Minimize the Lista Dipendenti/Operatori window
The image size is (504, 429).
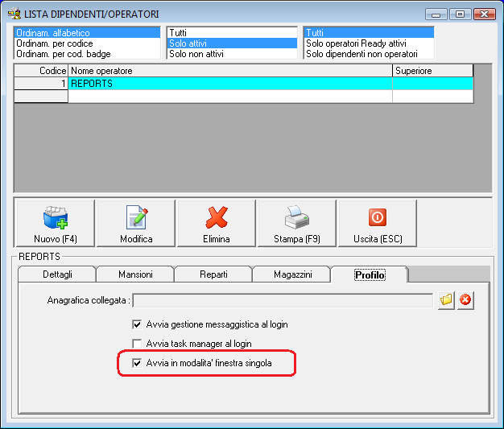(x=436, y=14)
